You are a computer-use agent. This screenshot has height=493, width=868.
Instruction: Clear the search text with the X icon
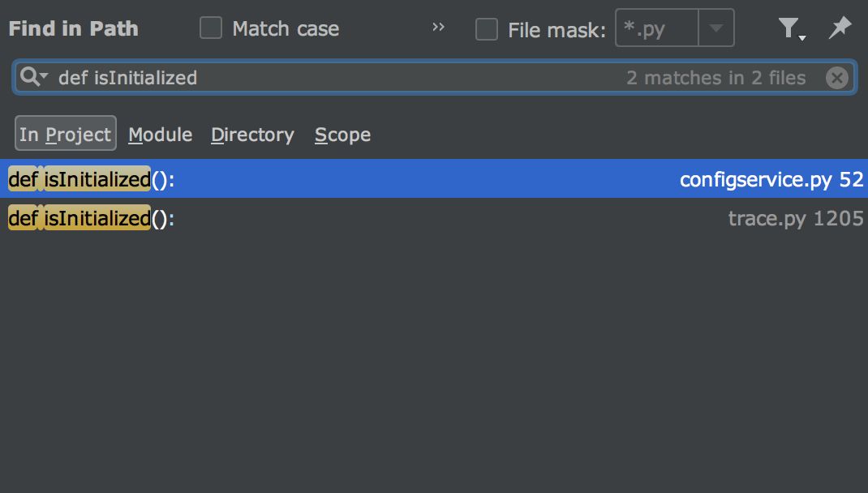[836, 78]
